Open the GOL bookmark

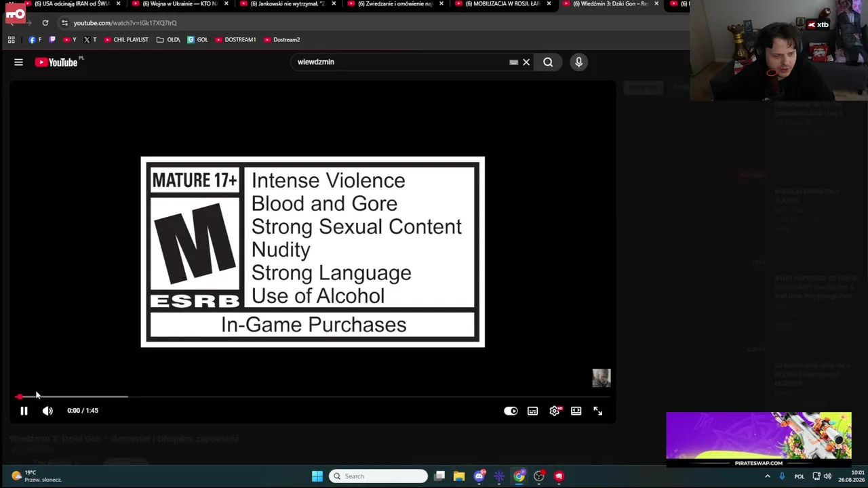[x=197, y=40]
